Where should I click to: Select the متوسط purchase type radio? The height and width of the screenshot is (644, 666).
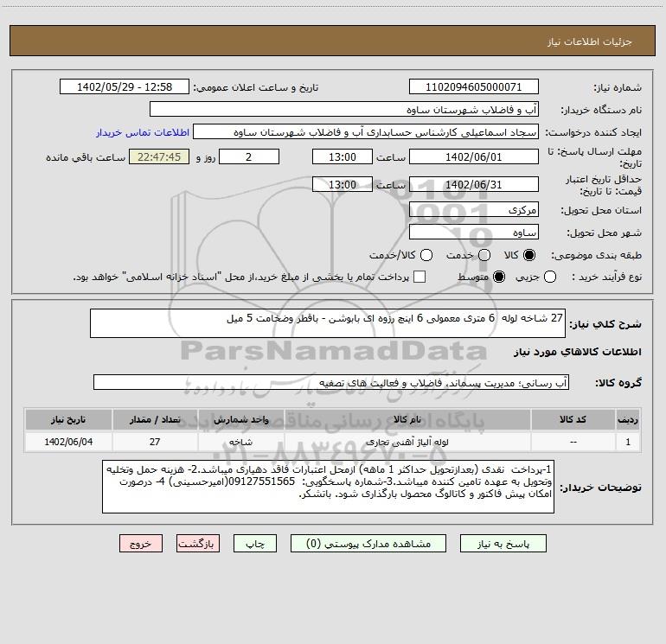tap(499, 277)
